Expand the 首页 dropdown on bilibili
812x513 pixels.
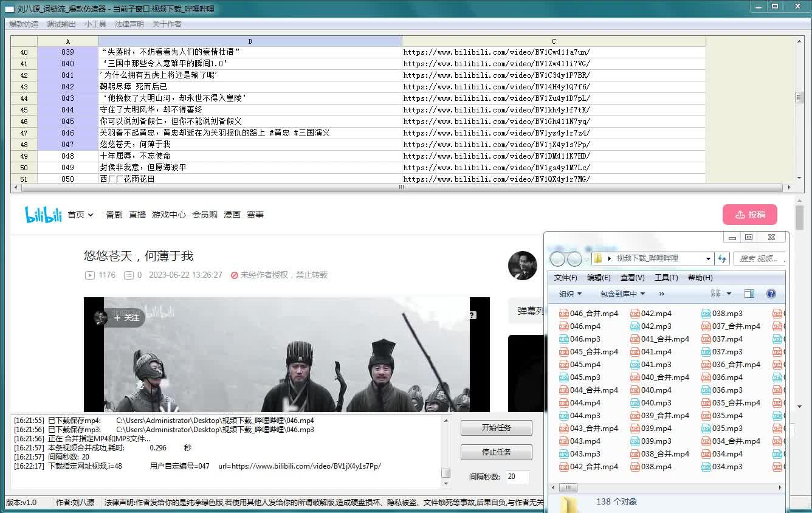pos(80,215)
